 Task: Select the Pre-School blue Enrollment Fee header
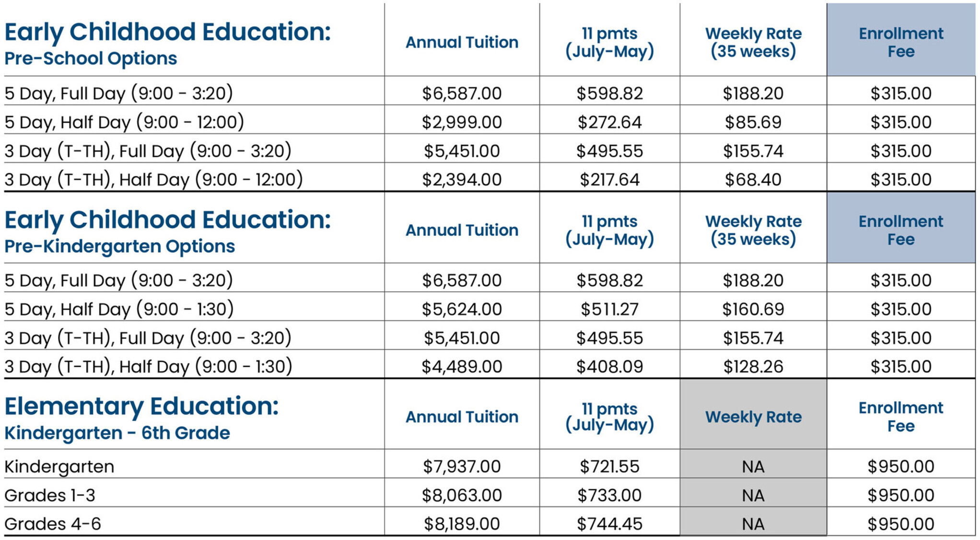[900, 42]
